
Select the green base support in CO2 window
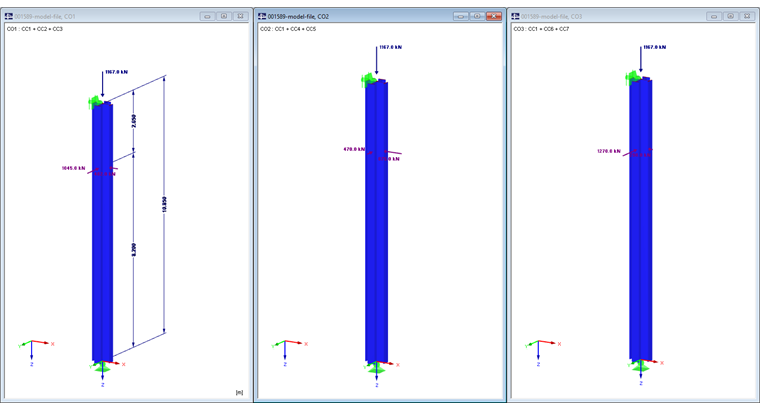click(x=377, y=369)
